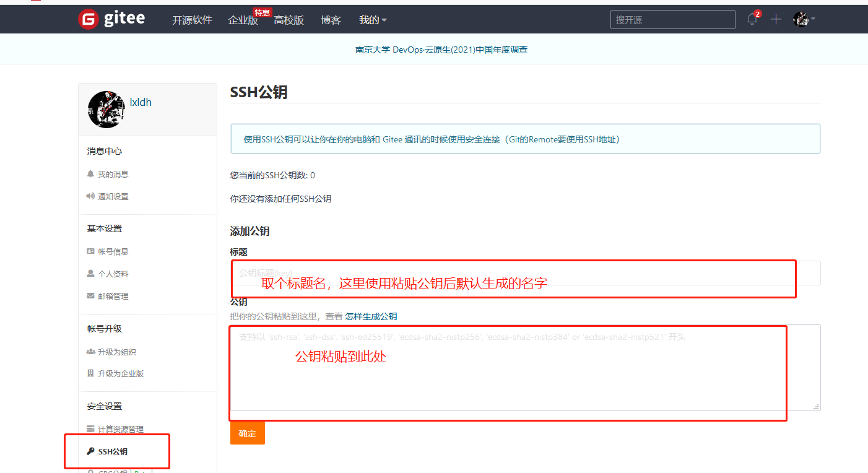The height and width of the screenshot is (473, 868).
Task: Click the Gitee logo
Action: point(110,19)
